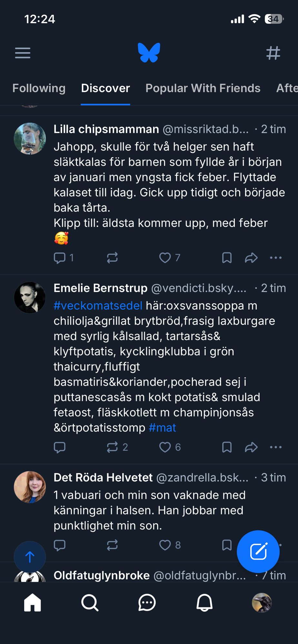This screenshot has height=644, width=298.
Task: Go to Home in bottom bar
Action: coord(33,602)
